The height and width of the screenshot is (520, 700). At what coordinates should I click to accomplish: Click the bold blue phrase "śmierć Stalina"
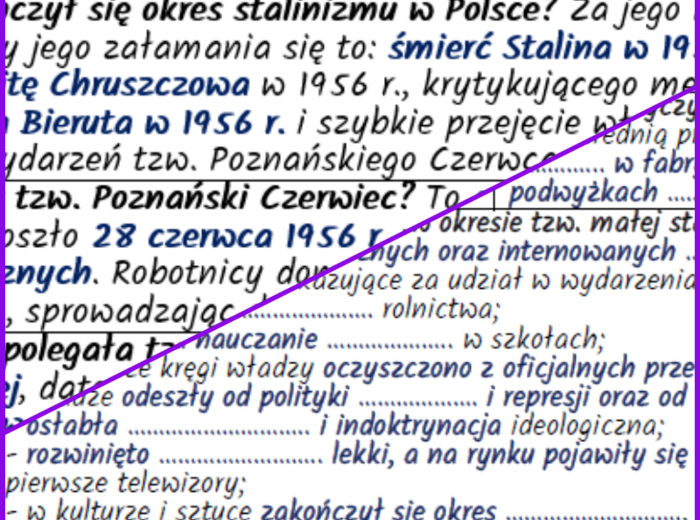click(499, 48)
